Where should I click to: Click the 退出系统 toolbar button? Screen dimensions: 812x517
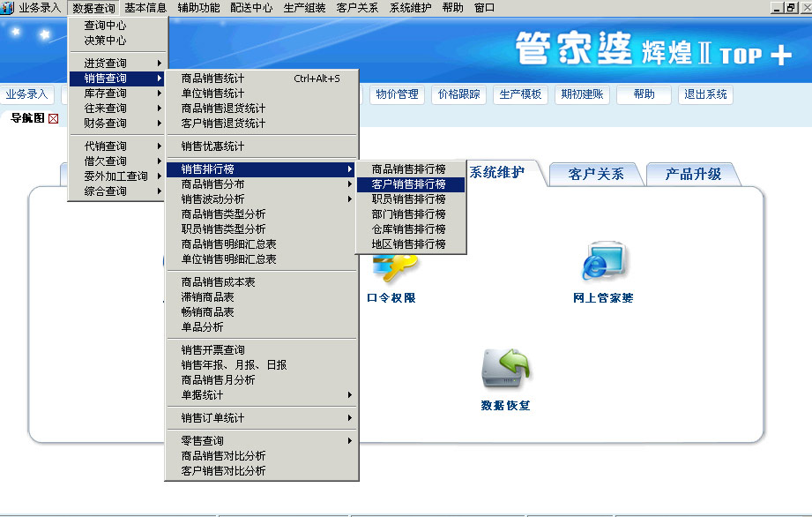pos(705,94)
